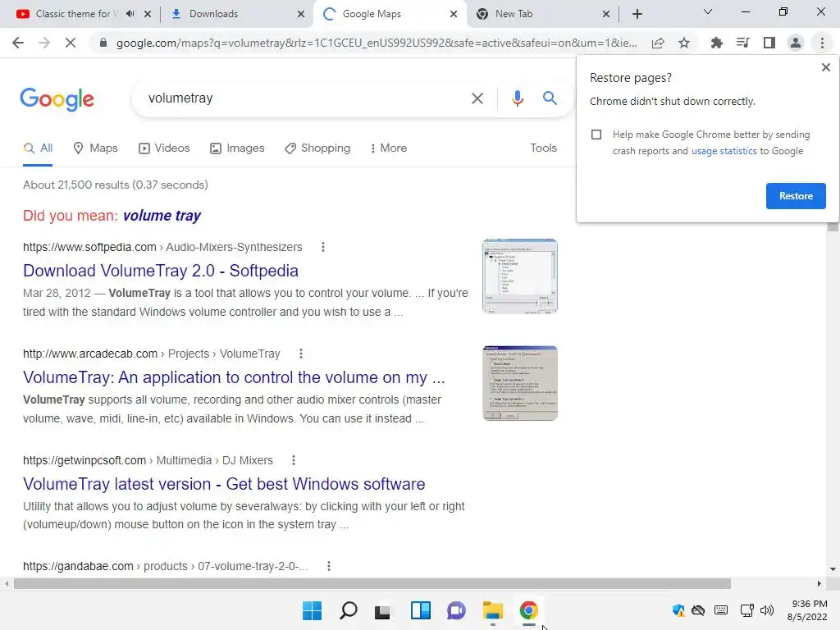Close the Downloads tab
840x630 pixels.
[x=301, y=14]
